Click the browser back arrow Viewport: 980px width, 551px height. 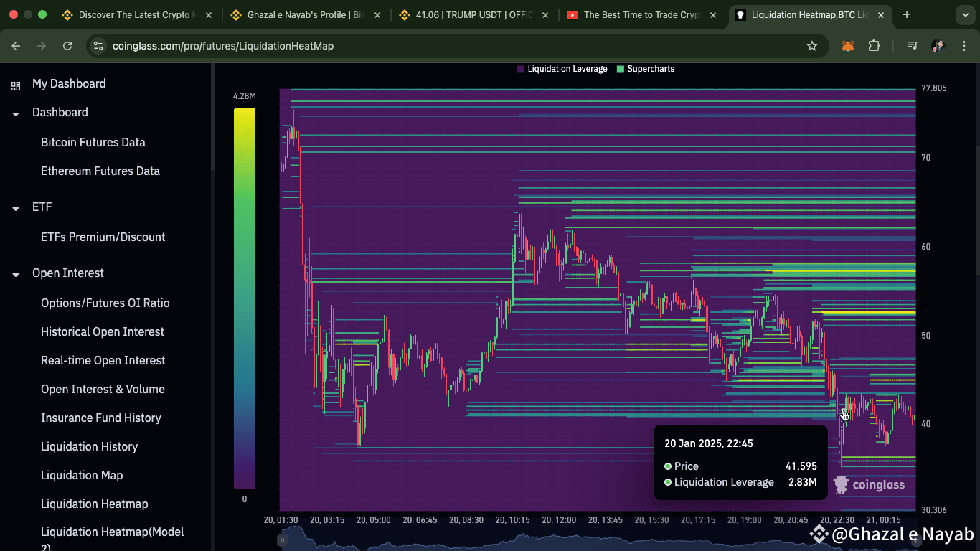16,46
